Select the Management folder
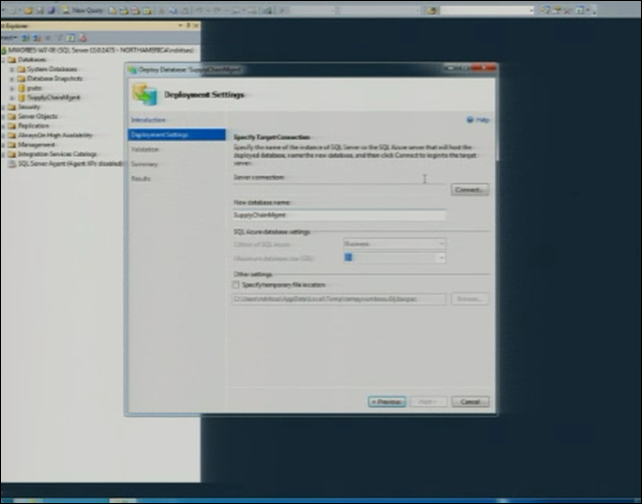This screenshot has width=642, height=504. (32, 145)
